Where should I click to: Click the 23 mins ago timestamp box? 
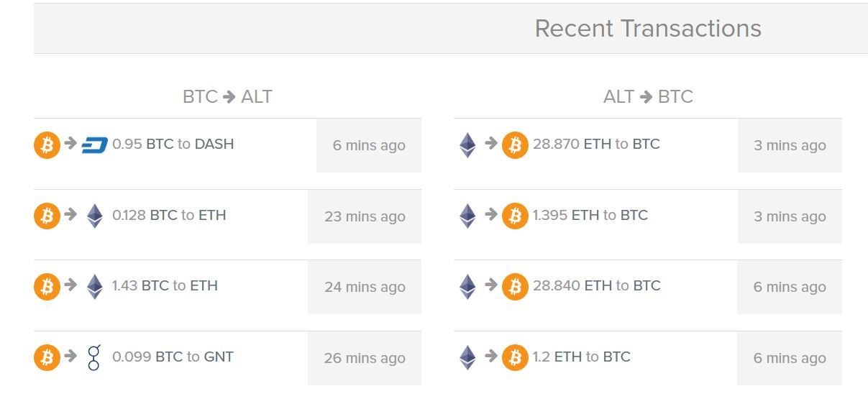click(x=365, y=216)
